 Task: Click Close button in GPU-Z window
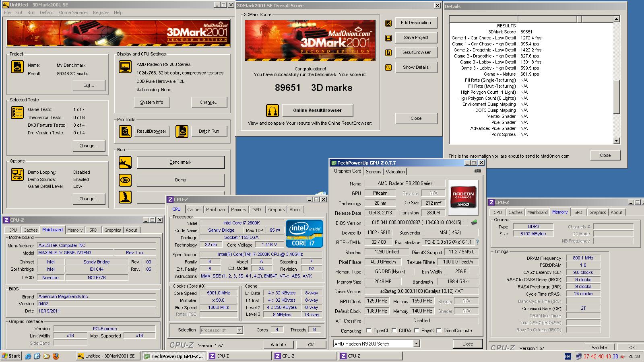(x=468, y=344)
